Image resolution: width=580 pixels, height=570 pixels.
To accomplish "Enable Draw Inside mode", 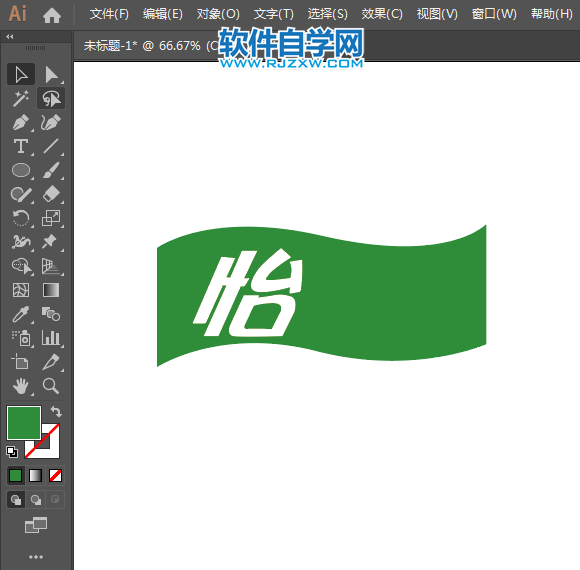I will click(x=55, y=500).
